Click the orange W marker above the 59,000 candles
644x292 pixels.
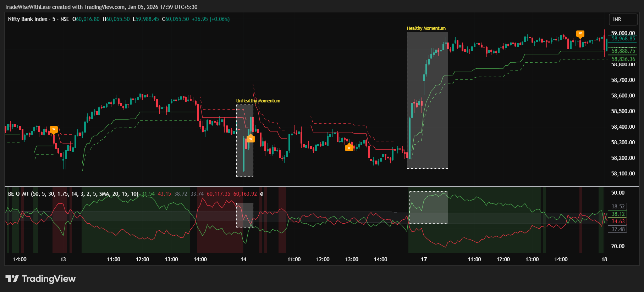(x=580, y=34)
